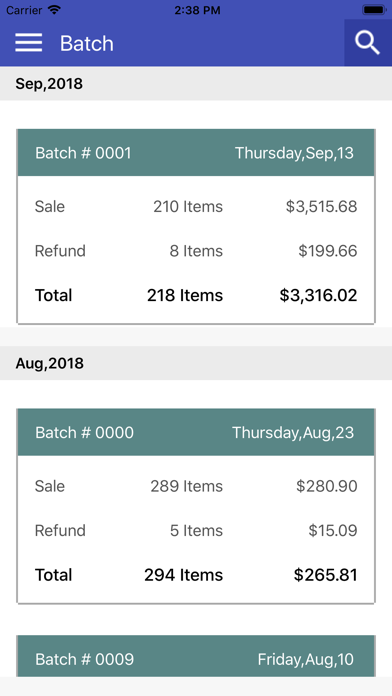Open Batch # 0009 card
Image resolution: width=392 pixels, height=696 pixels.
point(196,656)
